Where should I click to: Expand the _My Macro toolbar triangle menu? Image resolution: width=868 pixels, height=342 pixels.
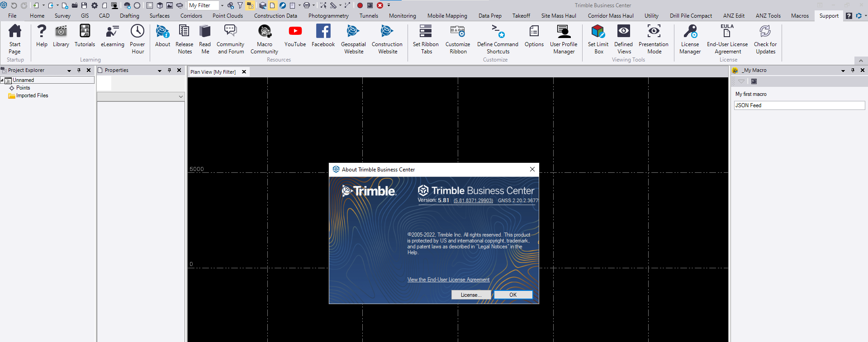coord(741,81)
